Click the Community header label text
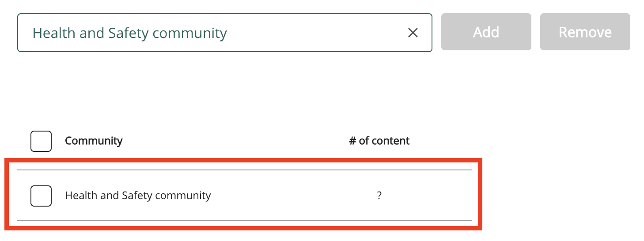Image resolution: width=644 pixels, height=241 pixels. [x=94, y=141]
